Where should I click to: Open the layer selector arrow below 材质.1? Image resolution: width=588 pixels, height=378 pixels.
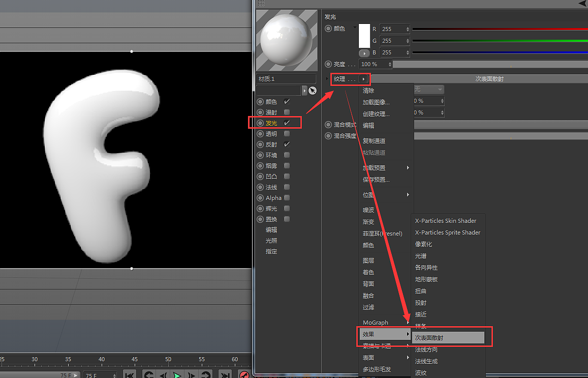(x=304, y=91)
